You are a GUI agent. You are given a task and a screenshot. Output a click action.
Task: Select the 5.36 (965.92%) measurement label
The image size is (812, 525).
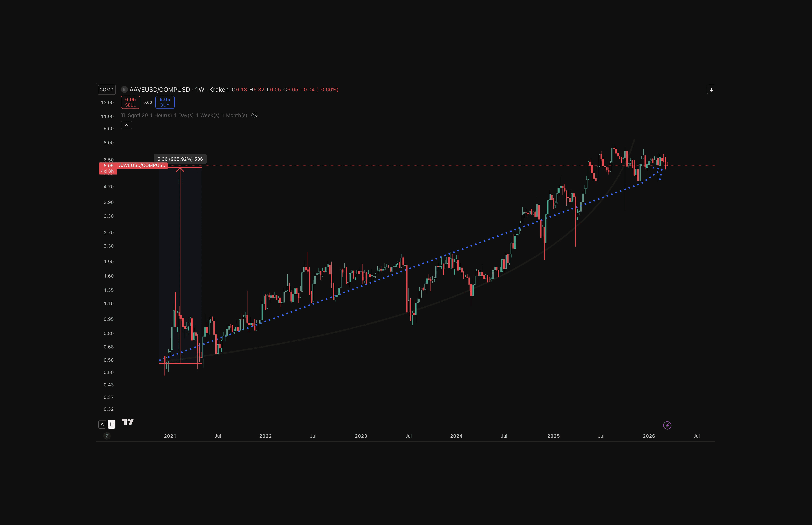[180, 159]
